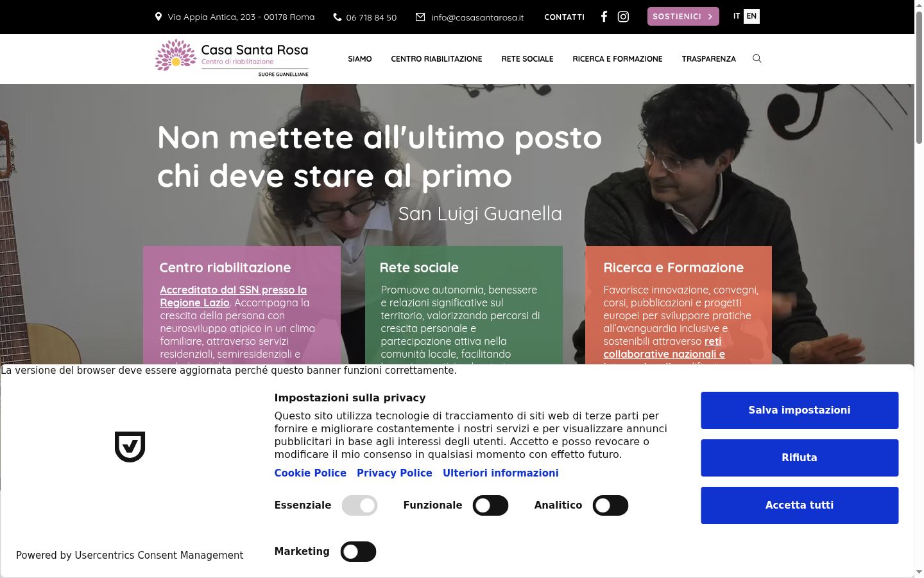Enable the Marketing cookies switch

coord(358,552)
